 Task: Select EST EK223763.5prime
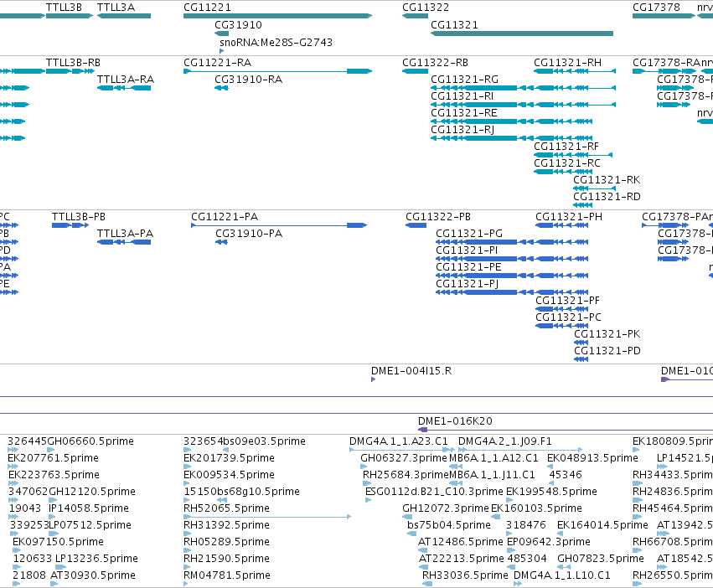(x=54, y=475)
